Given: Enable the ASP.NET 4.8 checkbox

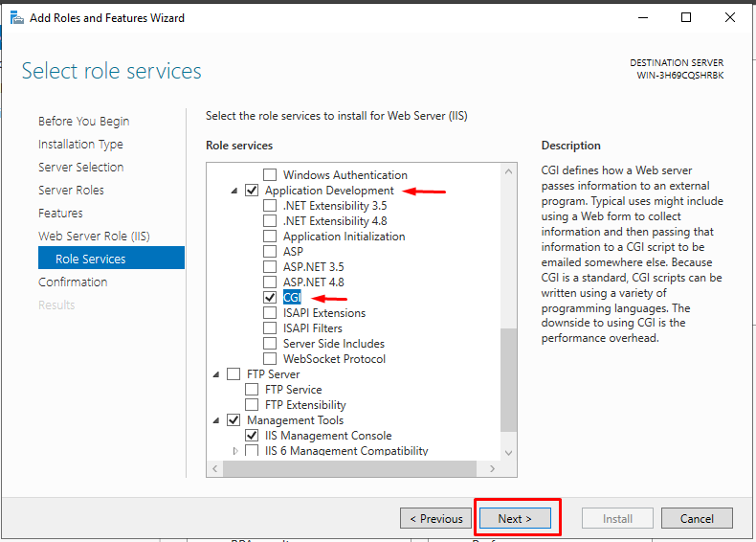Looking at the screenshot, I should pyautogui.click(x=270, y=282).
